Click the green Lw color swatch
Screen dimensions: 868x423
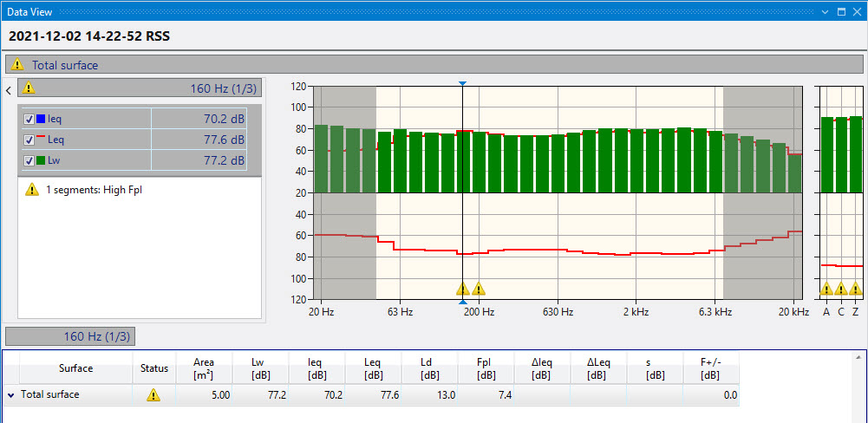coord(41,161)
